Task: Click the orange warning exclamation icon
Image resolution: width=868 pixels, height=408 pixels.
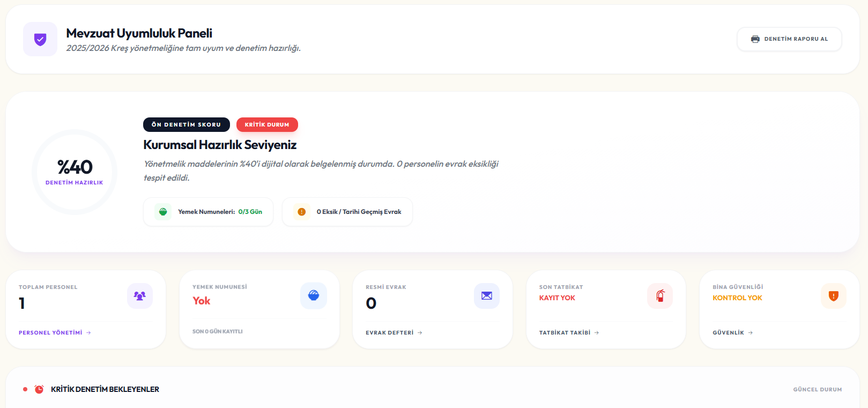Action: [301, 212]
